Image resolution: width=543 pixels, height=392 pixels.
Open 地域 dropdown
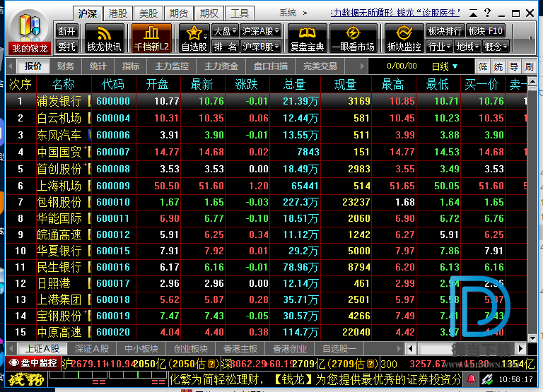[x=467, y=47]
